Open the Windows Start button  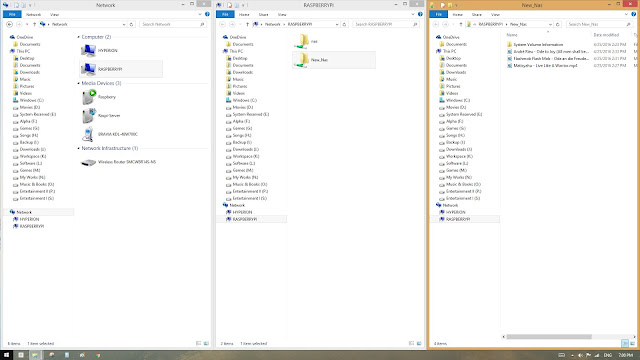click(x=6, y=355)
